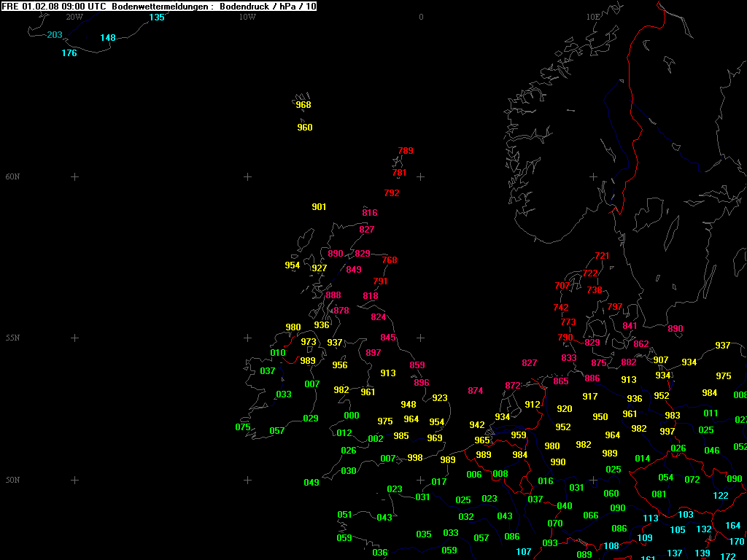This screenshot has width=747, height=560.
Task: Select the 968 pressure reading at the Faroe Islands
Action: (x=303, y=105)
